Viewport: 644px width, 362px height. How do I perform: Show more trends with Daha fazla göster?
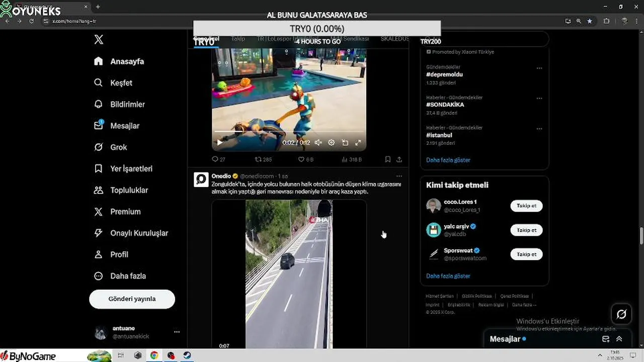[448, 160]
